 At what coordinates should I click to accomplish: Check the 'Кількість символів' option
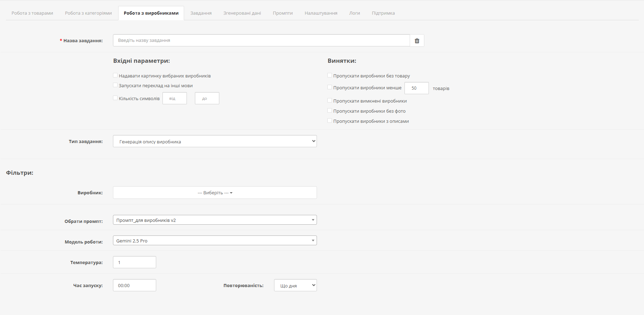click(x=115, y=98)
